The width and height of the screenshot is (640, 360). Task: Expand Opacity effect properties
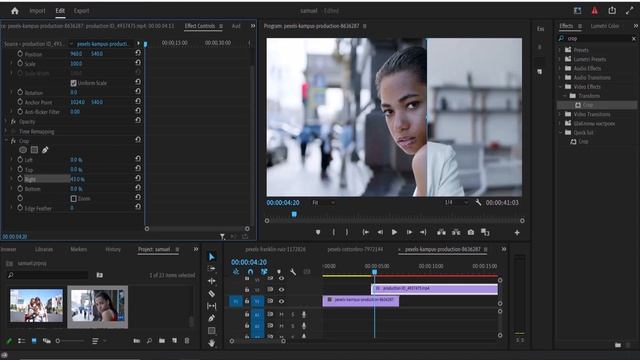(x=6, y=122)
